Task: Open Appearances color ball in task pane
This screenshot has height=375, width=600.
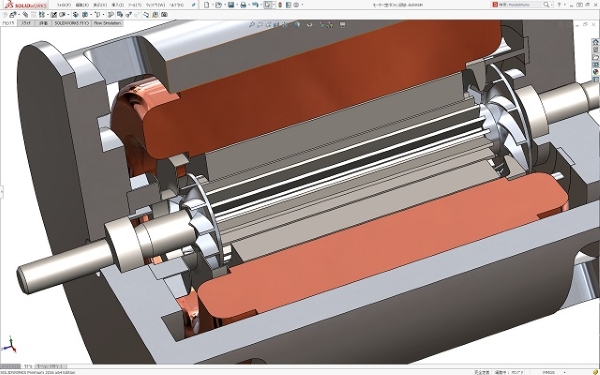Action: point(595,72)
